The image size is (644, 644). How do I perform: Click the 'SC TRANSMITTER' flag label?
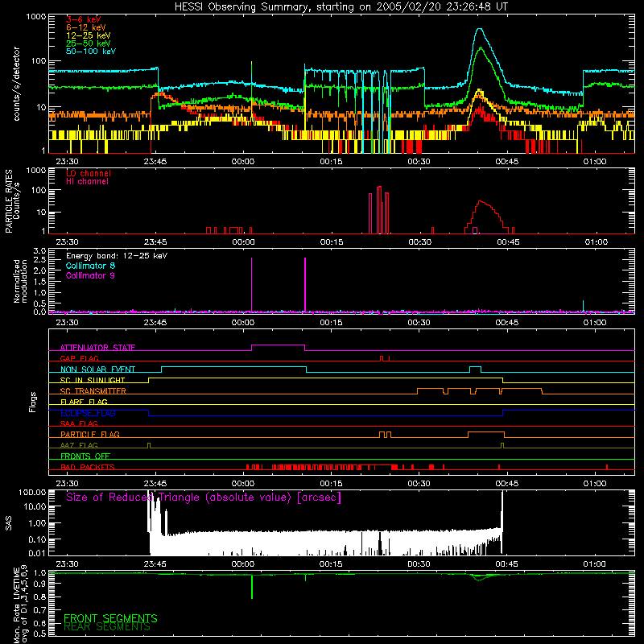93,391
